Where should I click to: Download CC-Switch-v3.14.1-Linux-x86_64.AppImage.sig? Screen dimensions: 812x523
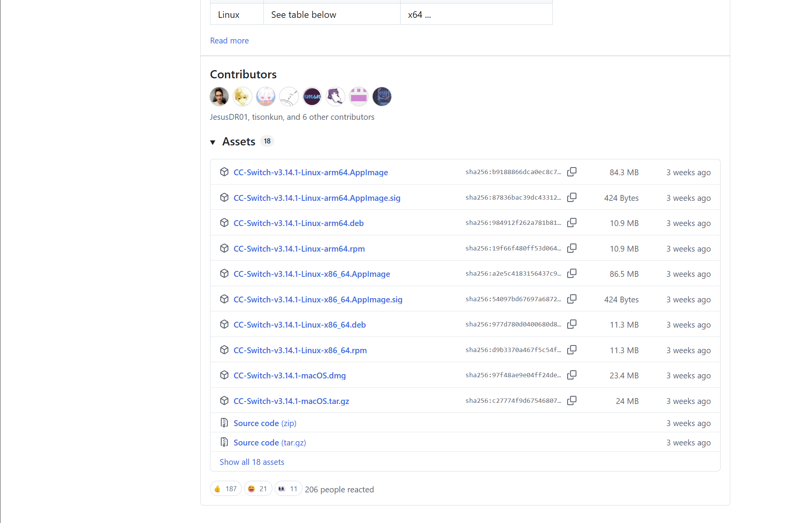318,299
